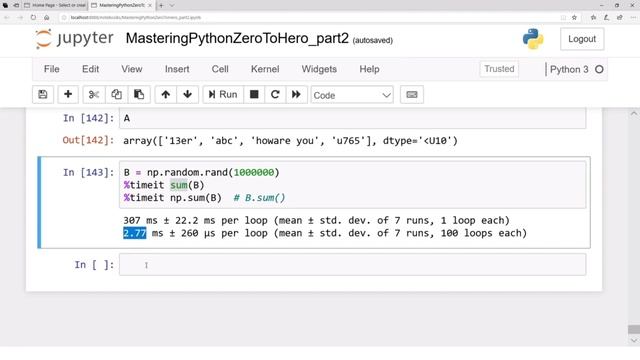Open the Kernel menu
Image resolution: width=640 pixels, height=360 pixels.
pyautogui.click(x=265, y=69)
